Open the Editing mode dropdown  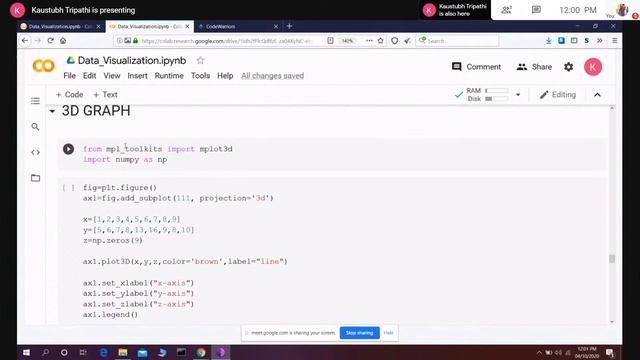pos(558,95)
